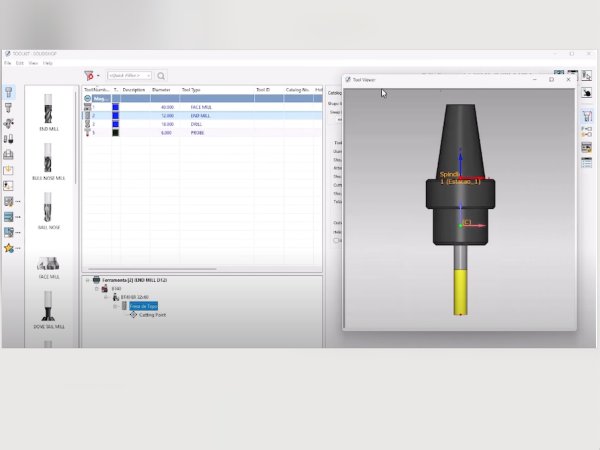The height and width of the screenshot is (450, 600).
Task: Sort by the Diameter column header
Action: point(163,89)
